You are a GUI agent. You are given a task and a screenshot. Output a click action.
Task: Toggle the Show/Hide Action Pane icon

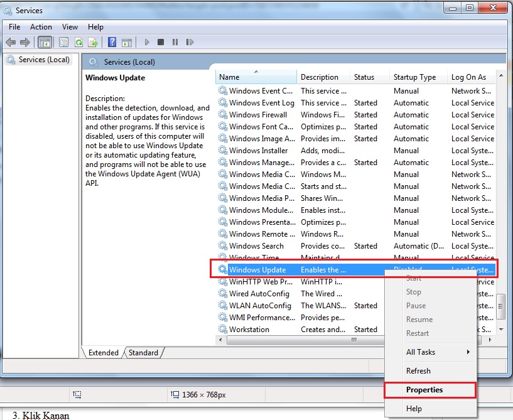coord(127,42)
